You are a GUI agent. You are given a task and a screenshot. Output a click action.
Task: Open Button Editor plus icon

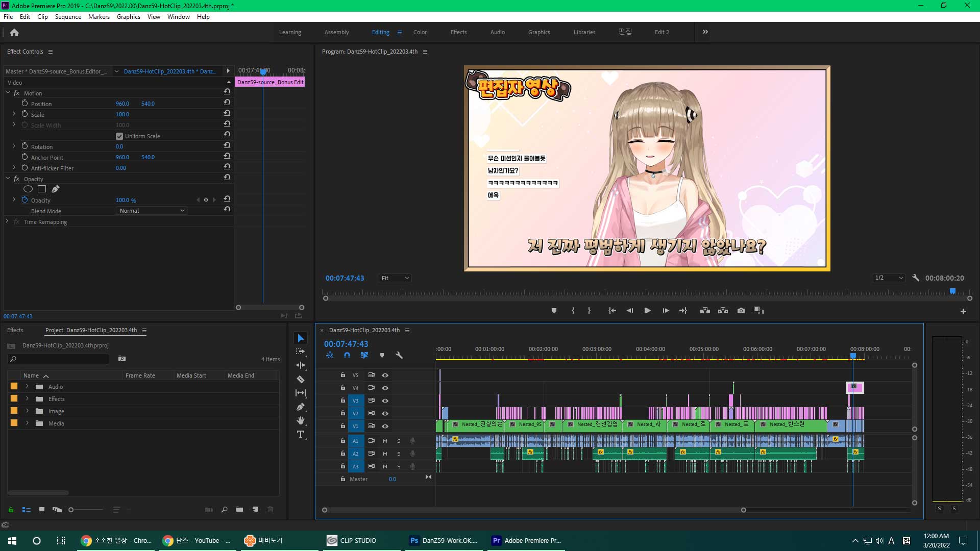963,311
